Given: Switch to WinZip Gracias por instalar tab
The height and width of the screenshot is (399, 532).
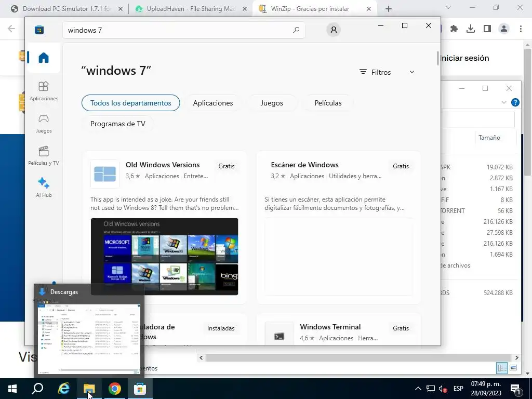Looking at the screenshot, I should (x=310, y=9).
